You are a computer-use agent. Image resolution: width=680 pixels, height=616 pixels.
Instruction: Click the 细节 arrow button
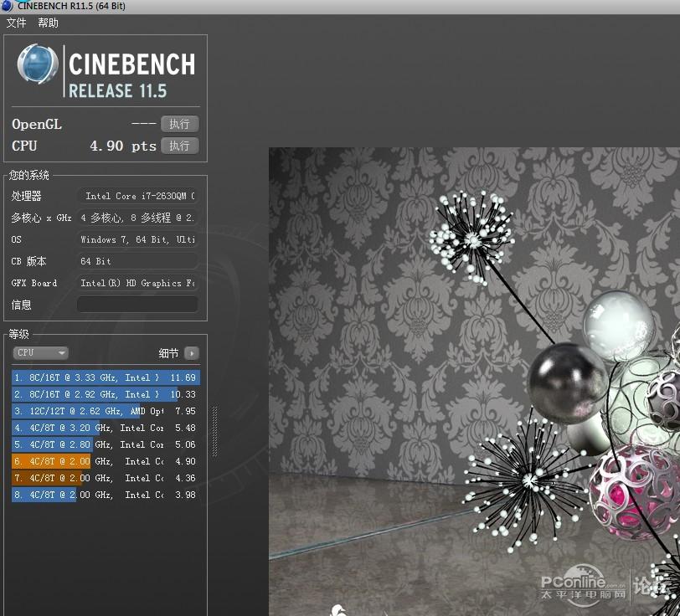click(x=192, y=353)
